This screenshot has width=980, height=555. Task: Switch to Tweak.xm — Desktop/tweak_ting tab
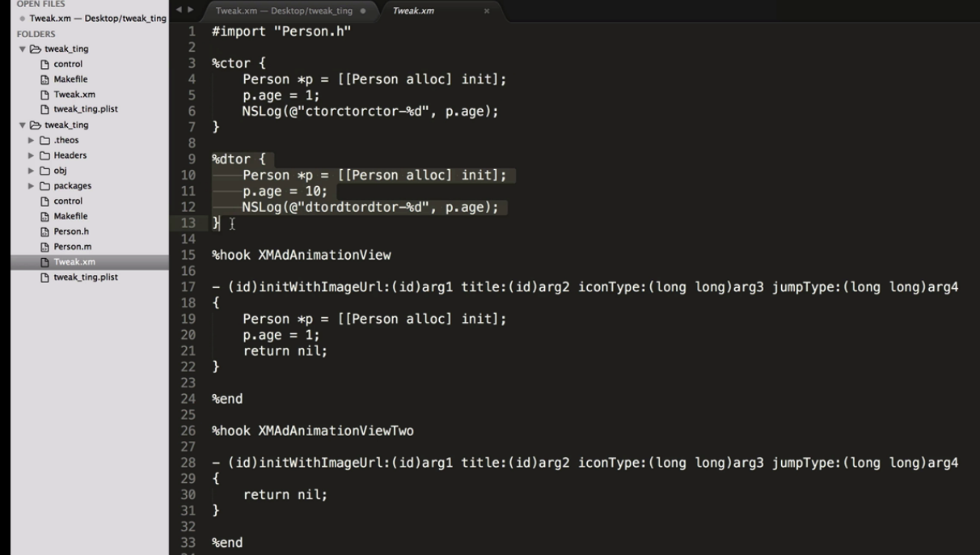coord(283,11)
